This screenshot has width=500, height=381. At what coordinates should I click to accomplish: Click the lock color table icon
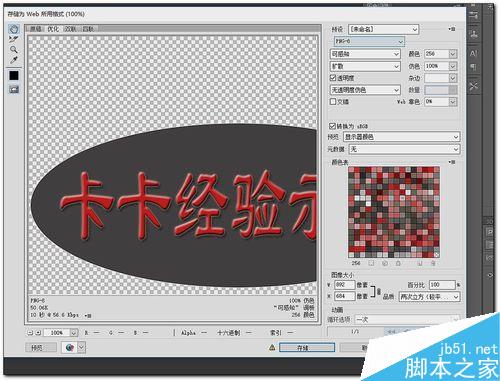pyautogui.click(x=398, y=263)
